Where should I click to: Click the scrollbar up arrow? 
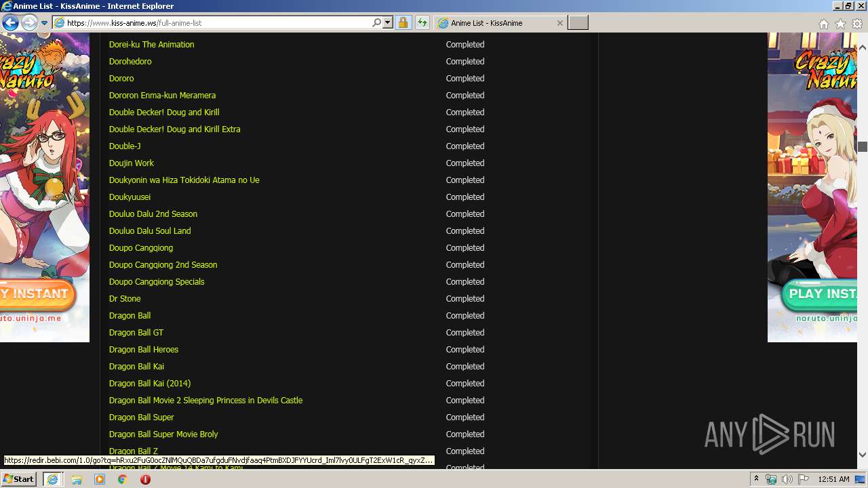(x=863, y=48)
